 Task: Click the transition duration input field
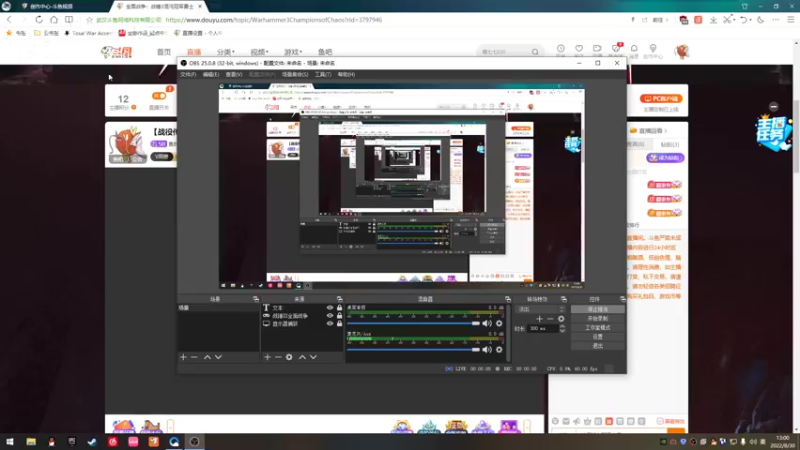(543, 329)
